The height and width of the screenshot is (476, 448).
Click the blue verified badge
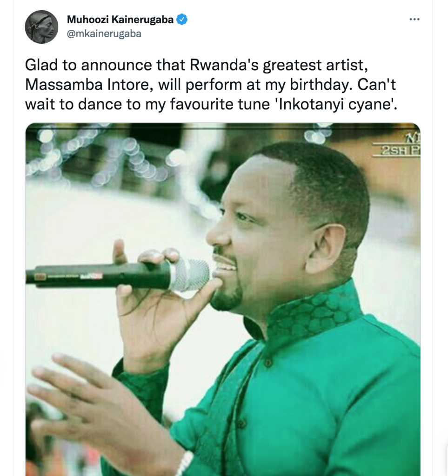pos(182,20)
